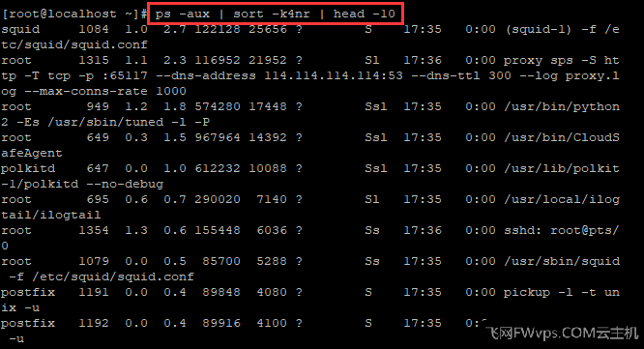
Task: Select PID 1192 in the last postfix row
Action: (94, 323)
